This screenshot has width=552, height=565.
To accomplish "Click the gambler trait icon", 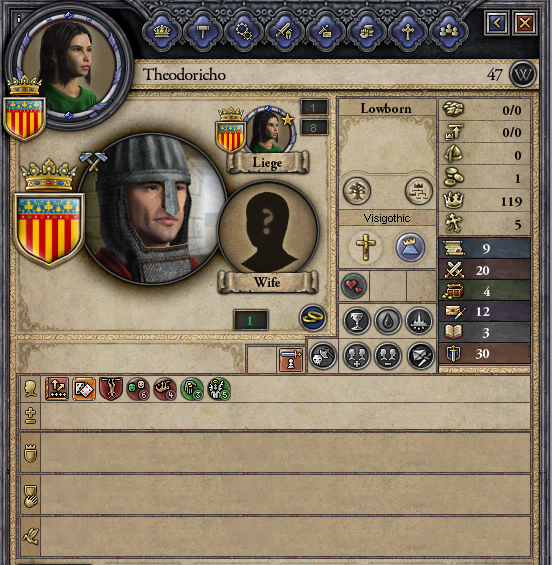I will pyautogui.click(x=84, y=389).
